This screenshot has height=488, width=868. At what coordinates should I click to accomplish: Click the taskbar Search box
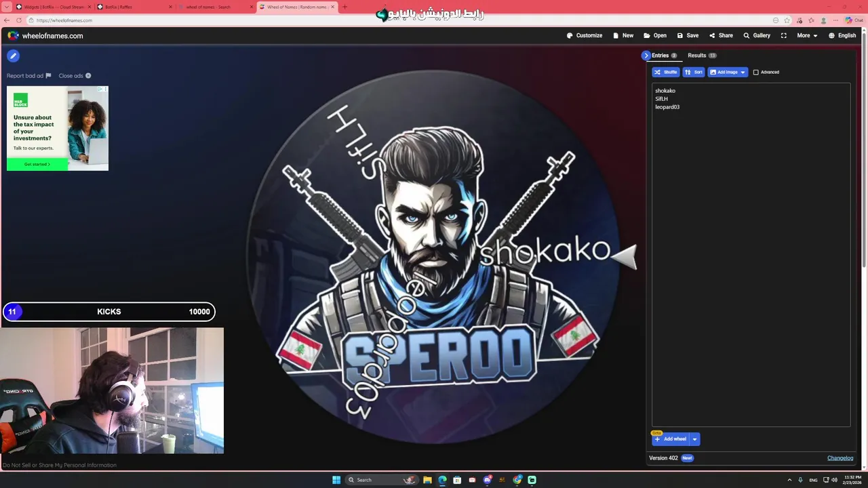tap(382, 480)
